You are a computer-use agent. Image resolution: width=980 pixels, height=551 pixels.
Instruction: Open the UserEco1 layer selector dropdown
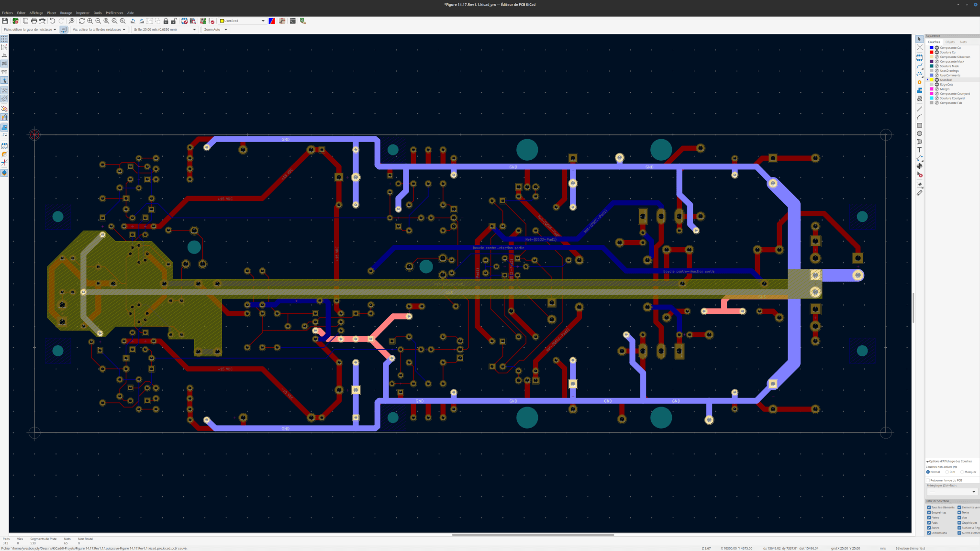[x=242, y=21]
